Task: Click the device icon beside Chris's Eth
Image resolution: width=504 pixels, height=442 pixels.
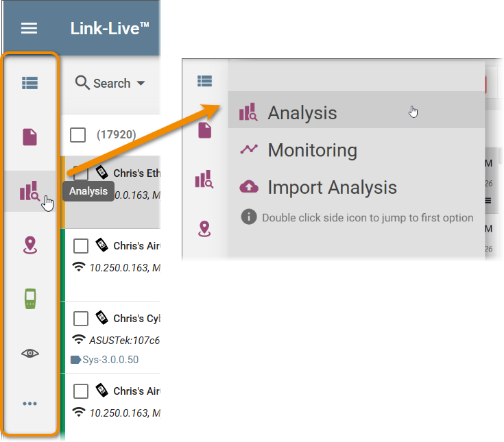Action: [x=101, y=173]
